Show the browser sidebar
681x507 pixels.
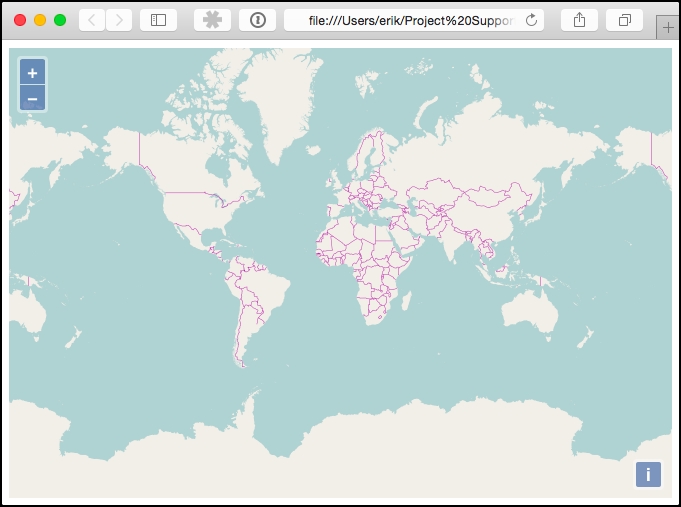coord(158,20)
